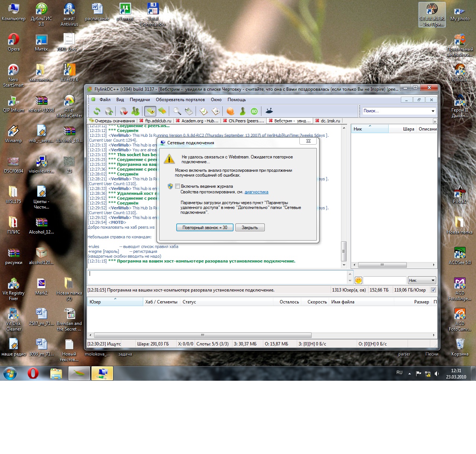Click the orange hard hat toolbar icon
The width and height of the screenshot is (476, 454).
click(x=230, y=111)
